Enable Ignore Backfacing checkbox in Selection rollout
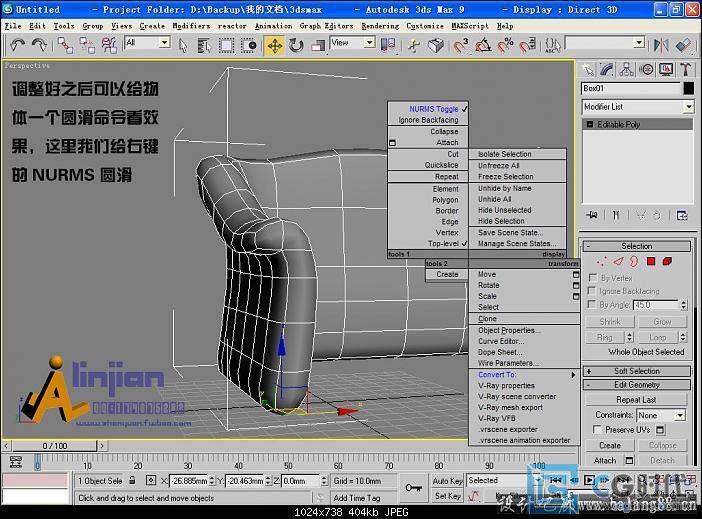 point(592,291)
